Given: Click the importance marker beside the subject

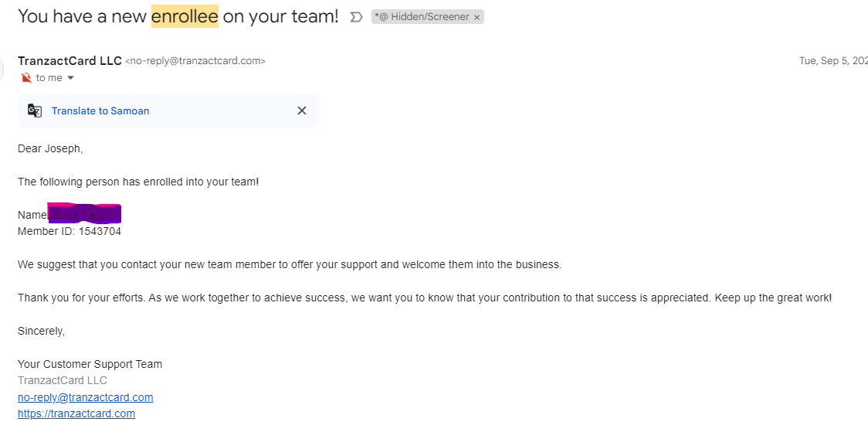Looking at the screenshot, I should coord(357,17).
